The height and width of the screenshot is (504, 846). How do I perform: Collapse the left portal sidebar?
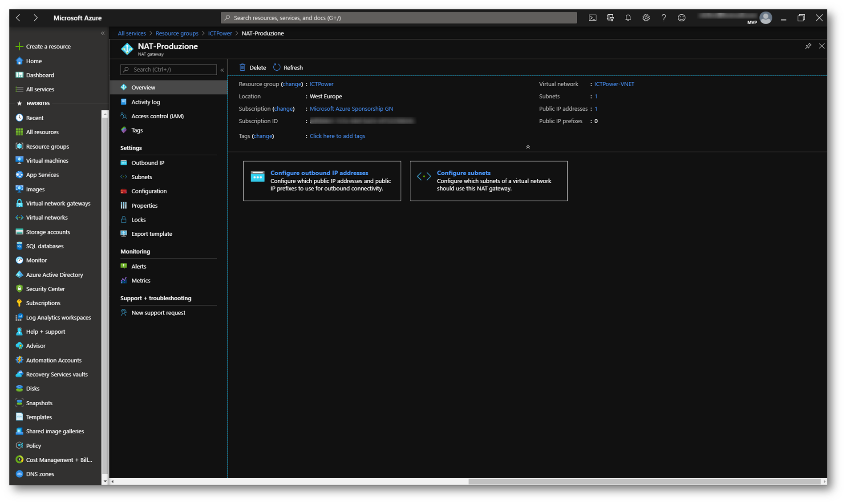[x=103, y=33]
